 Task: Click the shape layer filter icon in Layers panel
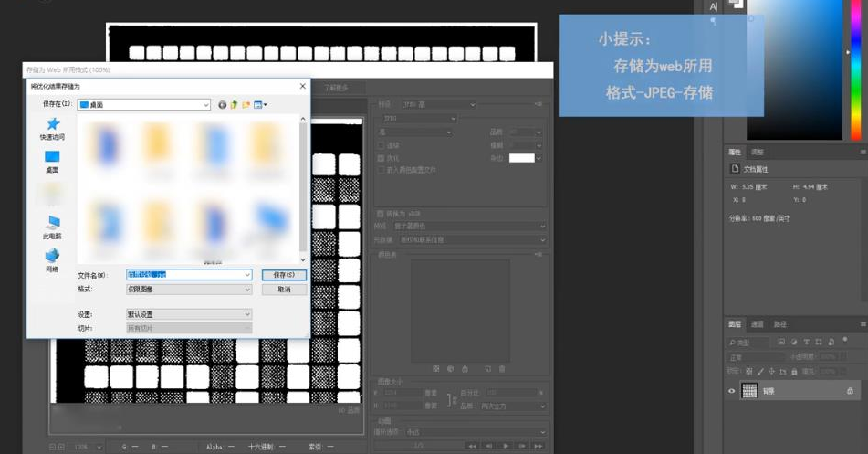818,342
